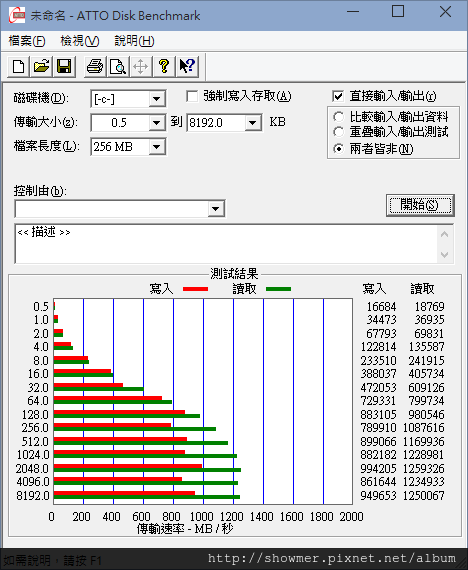The image size is (468, 570).
Task: Enable the 強制寫入存取 checkbox
Action: coord(192,96)
